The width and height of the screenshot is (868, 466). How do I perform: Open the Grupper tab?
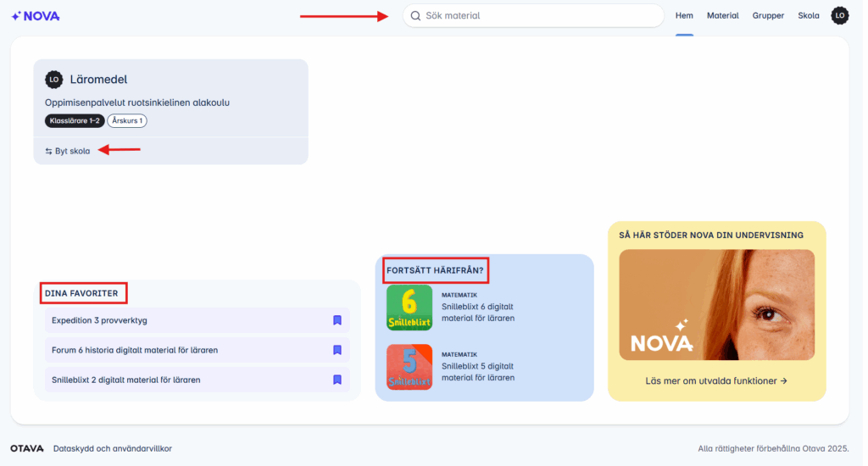768,15
